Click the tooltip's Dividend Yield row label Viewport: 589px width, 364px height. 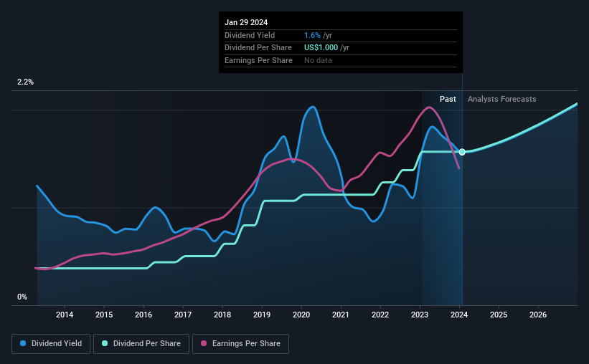click(250, 35)
